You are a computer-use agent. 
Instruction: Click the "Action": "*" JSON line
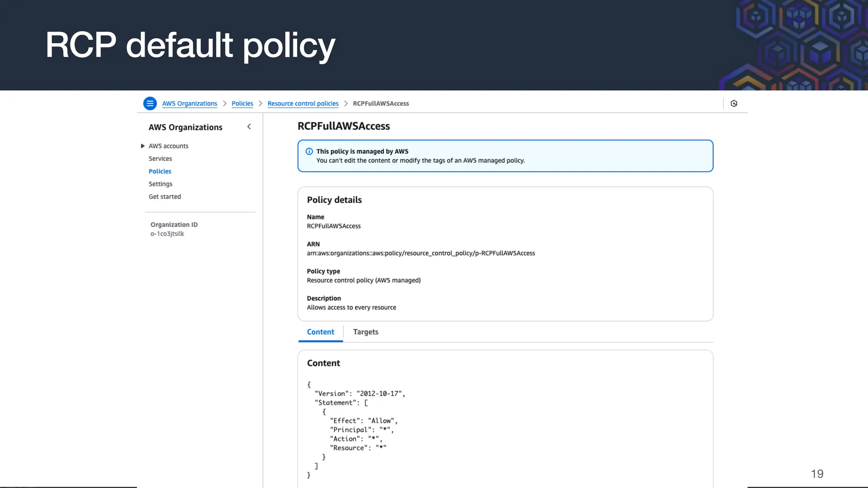point(356,439)
